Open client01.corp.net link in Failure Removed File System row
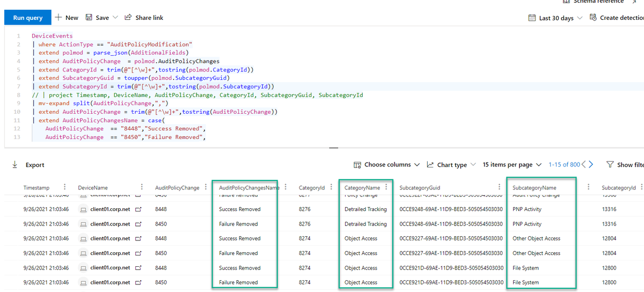644x292 pixels. click(x=110, y=282)
